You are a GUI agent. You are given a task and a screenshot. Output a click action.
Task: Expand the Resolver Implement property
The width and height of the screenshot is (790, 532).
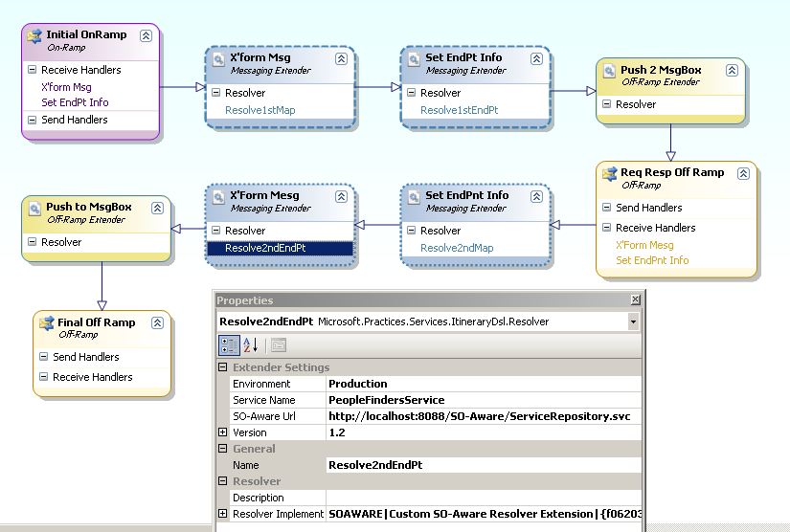click(x=223, y=514)
